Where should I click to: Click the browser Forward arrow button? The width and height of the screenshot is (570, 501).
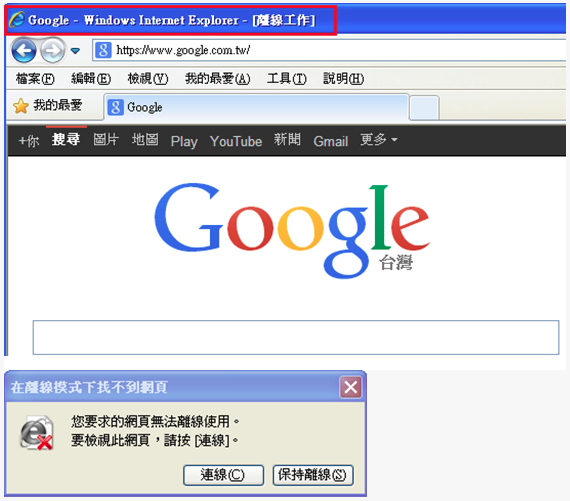pyautogui.click(x=52, y=51)
